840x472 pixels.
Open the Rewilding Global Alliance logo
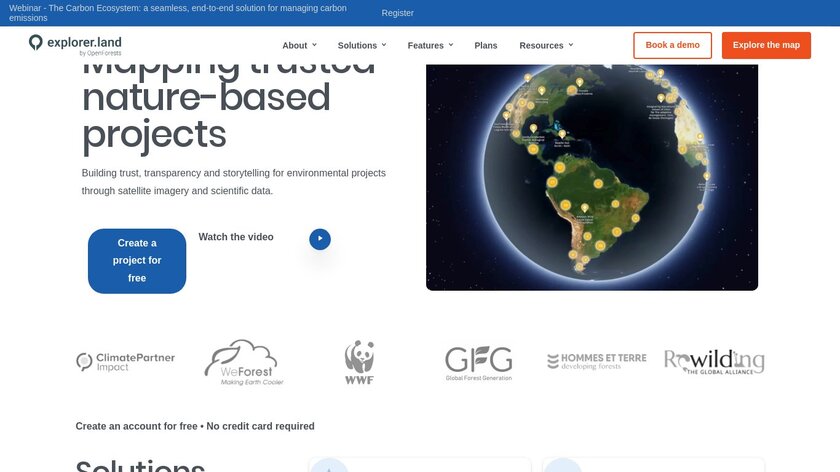pyautogui.click(x=714, y=361)
